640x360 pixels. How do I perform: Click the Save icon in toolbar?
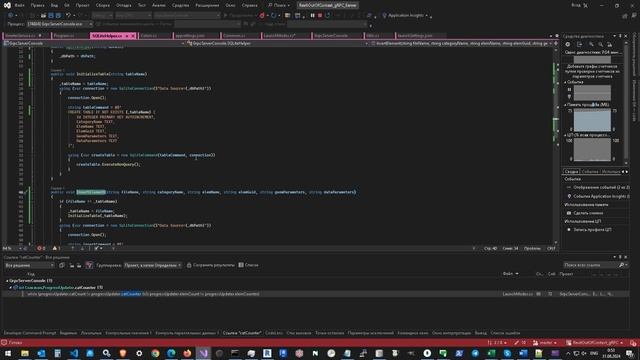[x=51, y=16]
